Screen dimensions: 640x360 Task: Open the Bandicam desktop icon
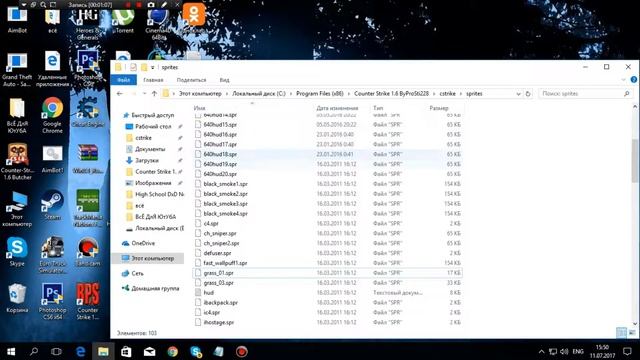tap(88, 252)
